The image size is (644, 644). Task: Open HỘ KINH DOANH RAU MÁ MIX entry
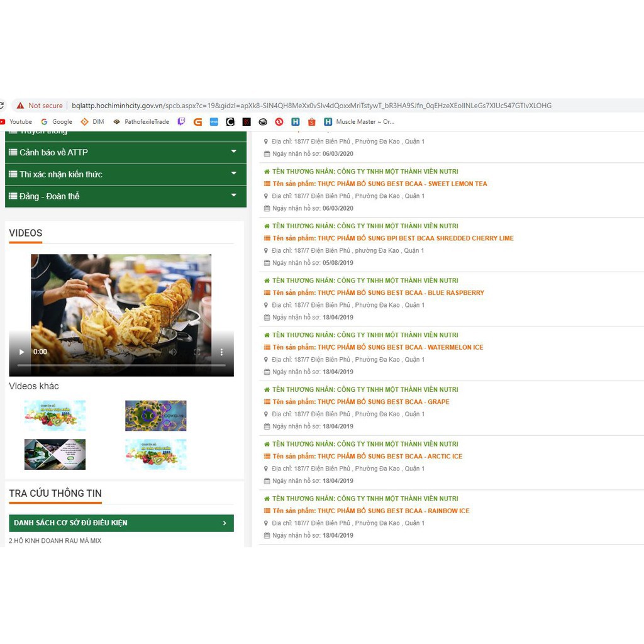click(55, 540)
